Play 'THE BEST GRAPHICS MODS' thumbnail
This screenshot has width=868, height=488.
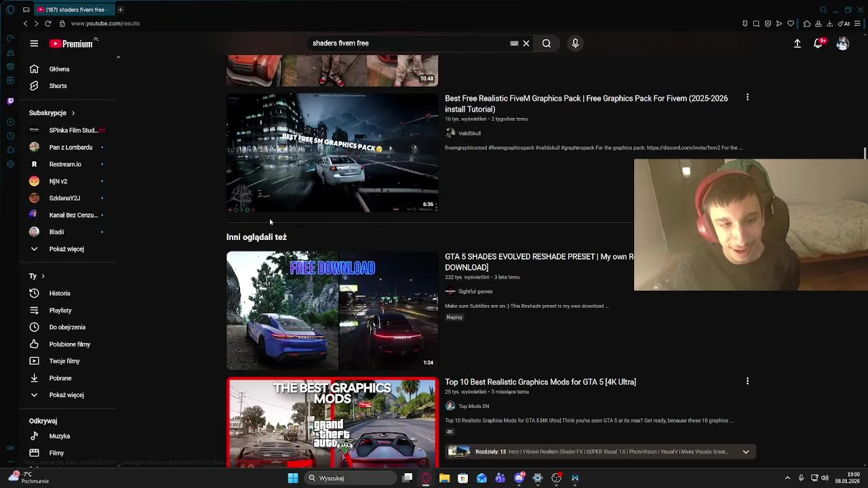click(x=332, y=422)
